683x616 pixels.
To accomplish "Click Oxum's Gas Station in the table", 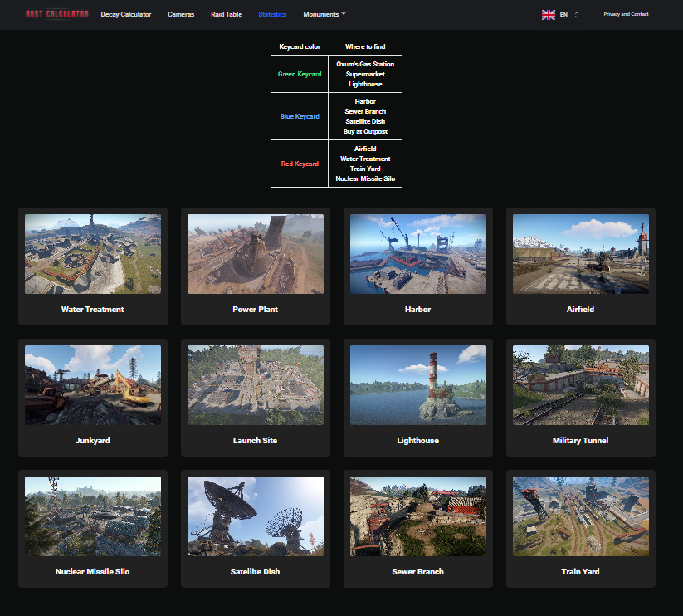I will (365, 64).
